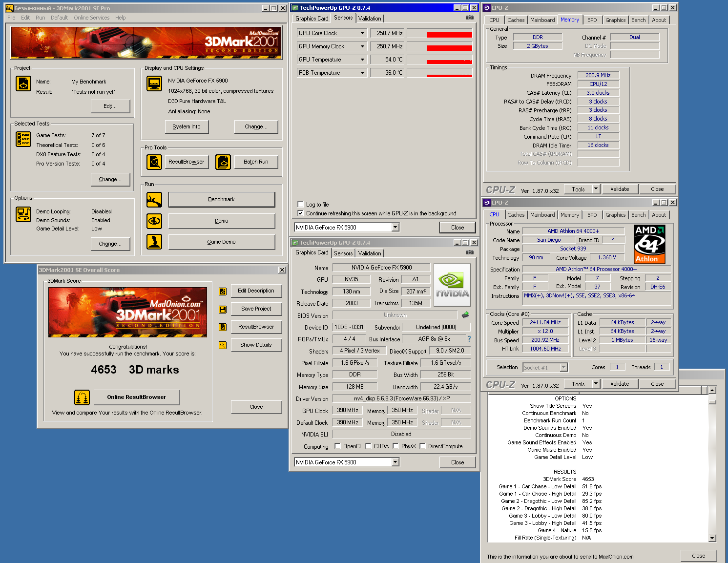Screen dimensions: 728x563
Task: Click the up arrow of results scrollbar
Action: tap(712, 390)
